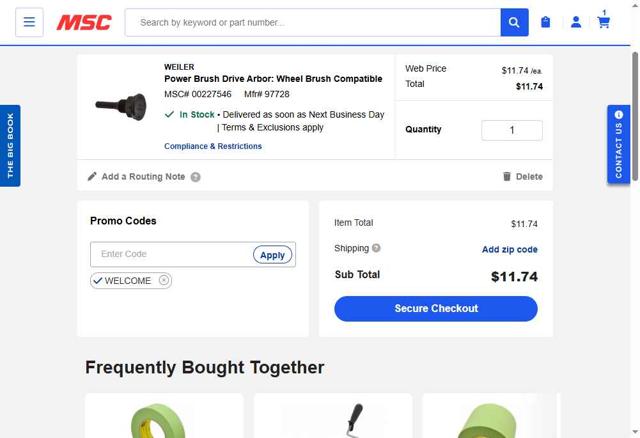Delete the item from cart

[522, 177]
